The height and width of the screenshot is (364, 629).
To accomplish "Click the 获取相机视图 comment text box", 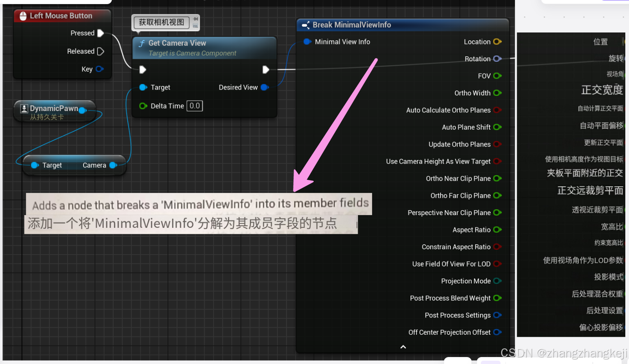I will coord(161,22).
